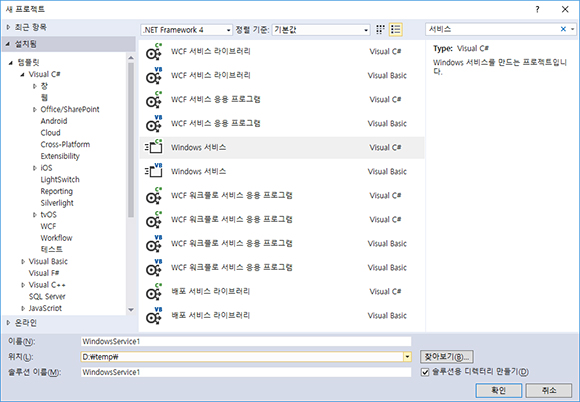Select Android in the template tree

54,121
